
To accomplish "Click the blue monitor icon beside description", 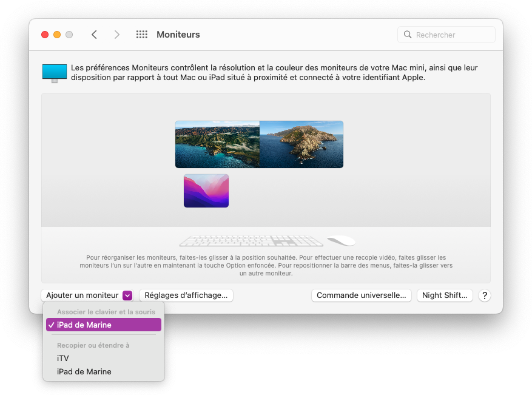I will (x=55, y=73).
